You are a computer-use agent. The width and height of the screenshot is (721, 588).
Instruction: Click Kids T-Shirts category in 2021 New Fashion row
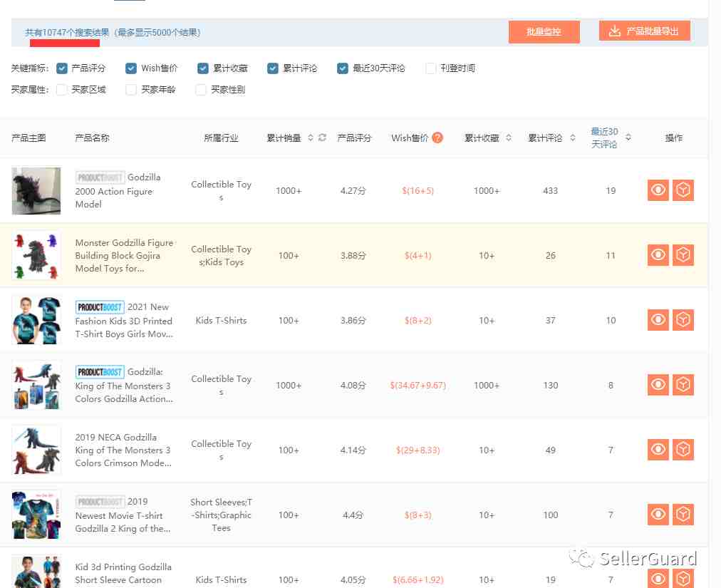click(x=221, y=320)
